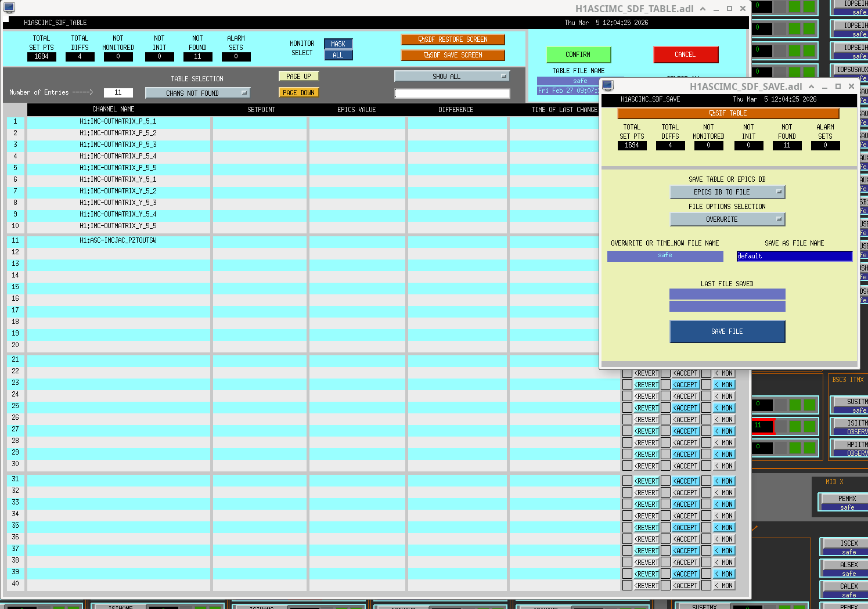868x609 pixels.
Task: Select ALL under Monitor Select
Action: pyautogui.click(x=338, y=55)
